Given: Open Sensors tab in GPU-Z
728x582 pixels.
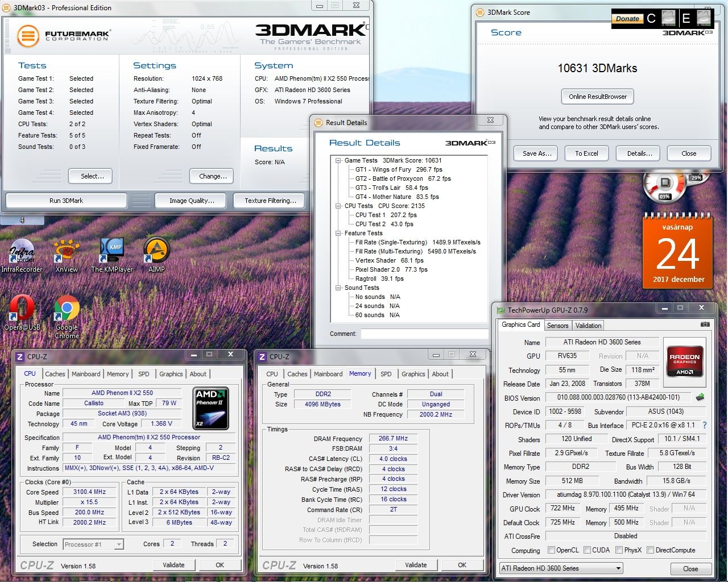Looking at the screenshot, I should coord(557,326).
